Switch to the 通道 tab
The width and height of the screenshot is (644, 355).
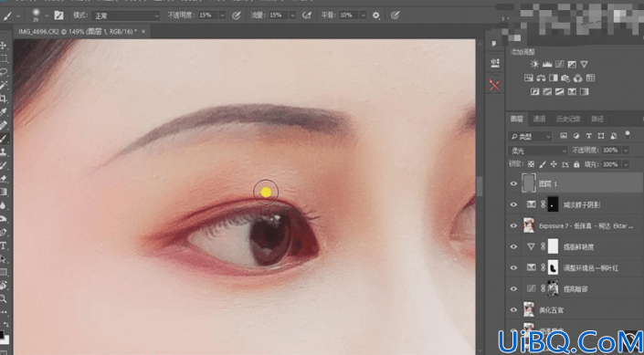[x=539, y=119]
